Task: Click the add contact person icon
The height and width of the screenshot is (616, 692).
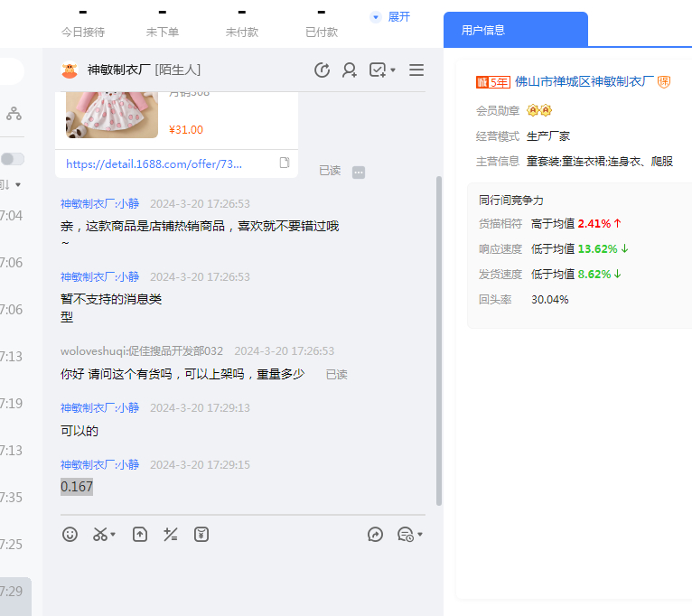Action: pos(350,70)
